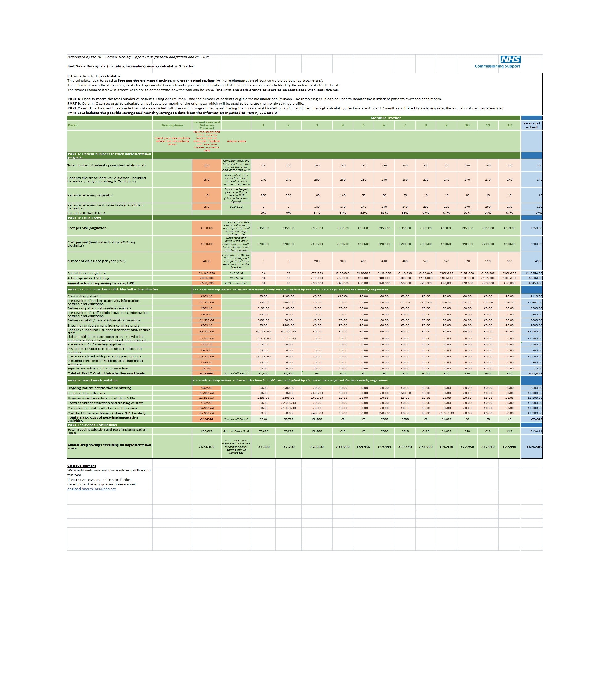
Task: Select the 'PART E: Savings Calculations' header
Action: pyautogui.click(x=110, y=425)
